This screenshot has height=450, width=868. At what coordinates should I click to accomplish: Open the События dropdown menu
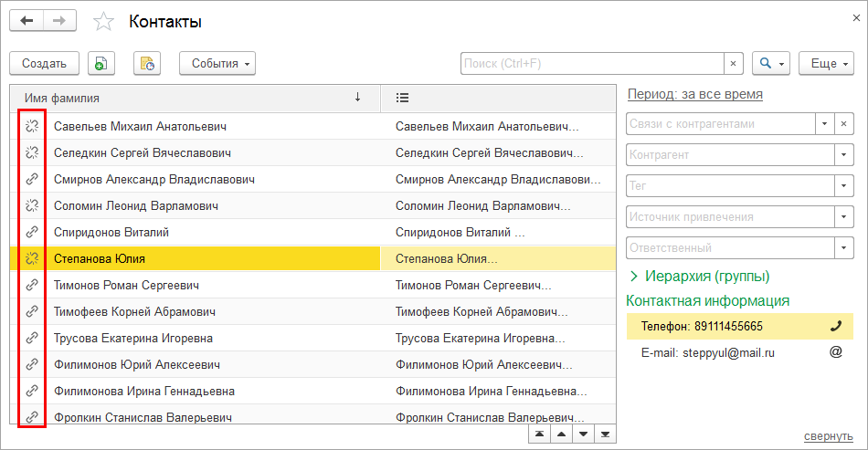[217, 63]
